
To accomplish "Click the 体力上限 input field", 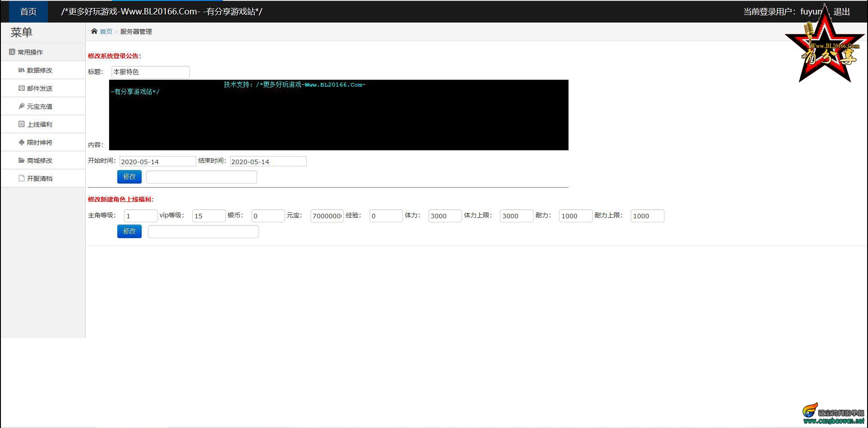I will coord(517,216).
